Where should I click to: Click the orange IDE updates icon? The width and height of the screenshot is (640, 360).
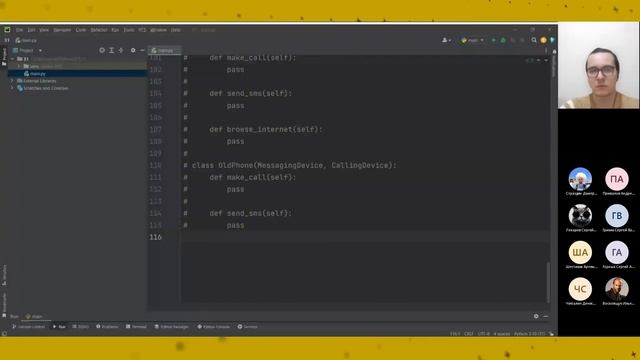[x=543, y=40]
